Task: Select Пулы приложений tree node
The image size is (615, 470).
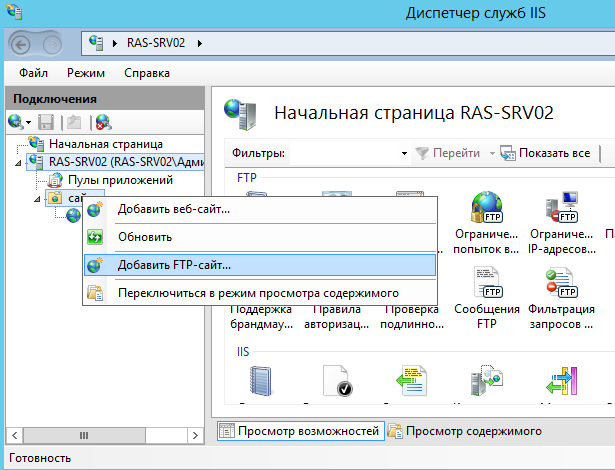Action: click(x=120, y=180)
